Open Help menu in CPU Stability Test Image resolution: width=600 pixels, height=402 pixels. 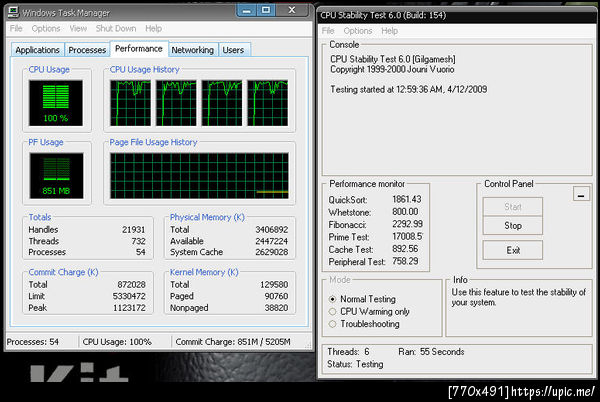(x=390, y=31)
